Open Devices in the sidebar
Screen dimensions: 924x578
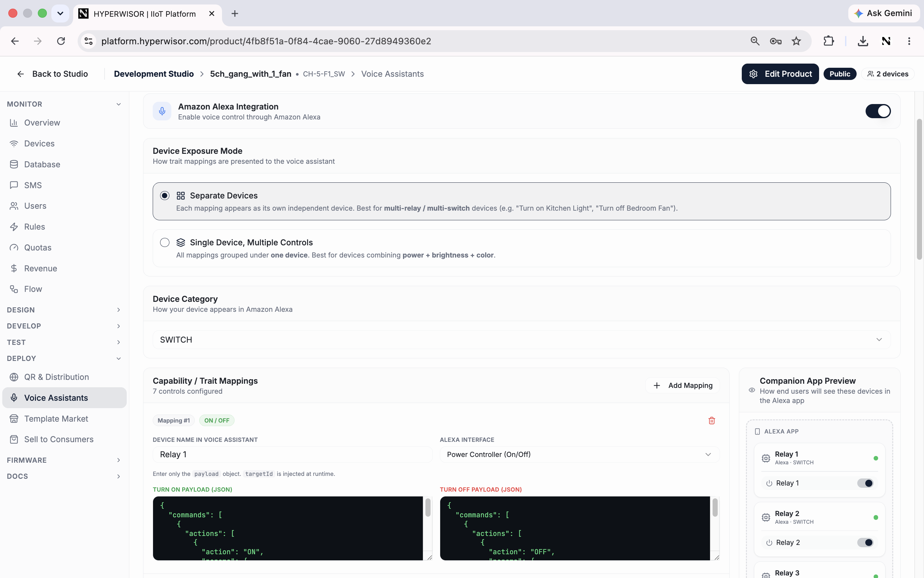64,143
